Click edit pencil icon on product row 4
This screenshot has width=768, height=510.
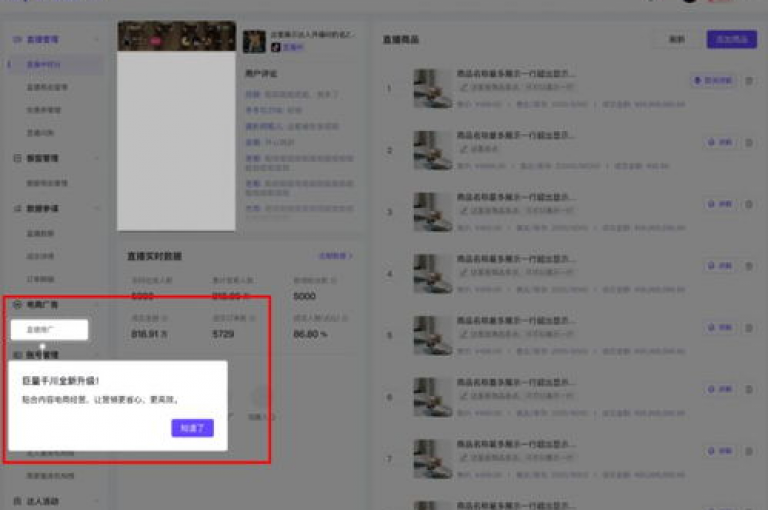coord(463,272)
